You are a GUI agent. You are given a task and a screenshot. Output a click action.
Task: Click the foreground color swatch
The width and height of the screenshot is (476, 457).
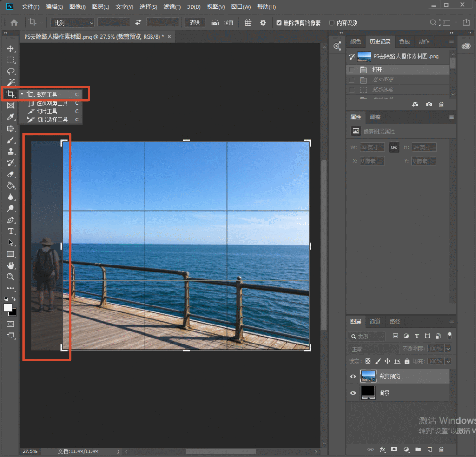click(8, 308)
